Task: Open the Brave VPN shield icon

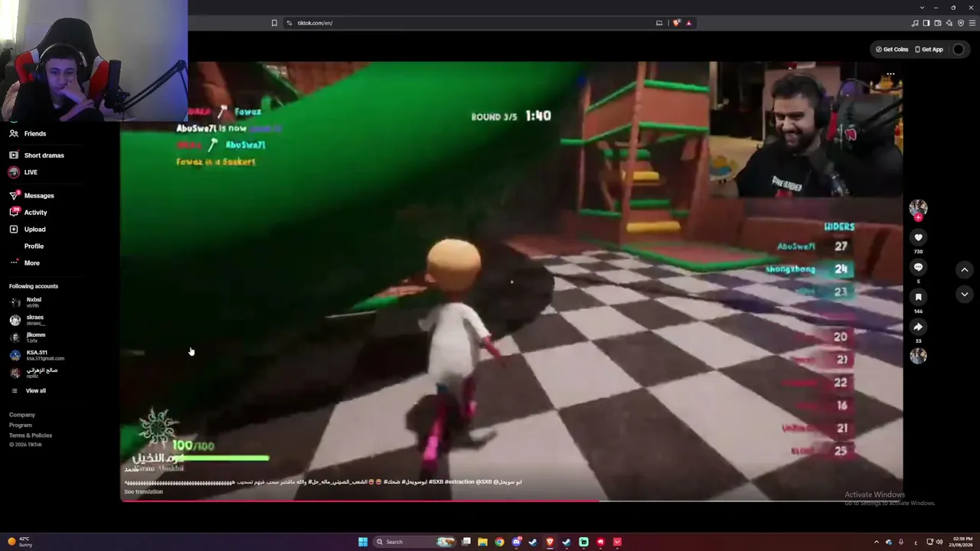Action: point(961,23)
